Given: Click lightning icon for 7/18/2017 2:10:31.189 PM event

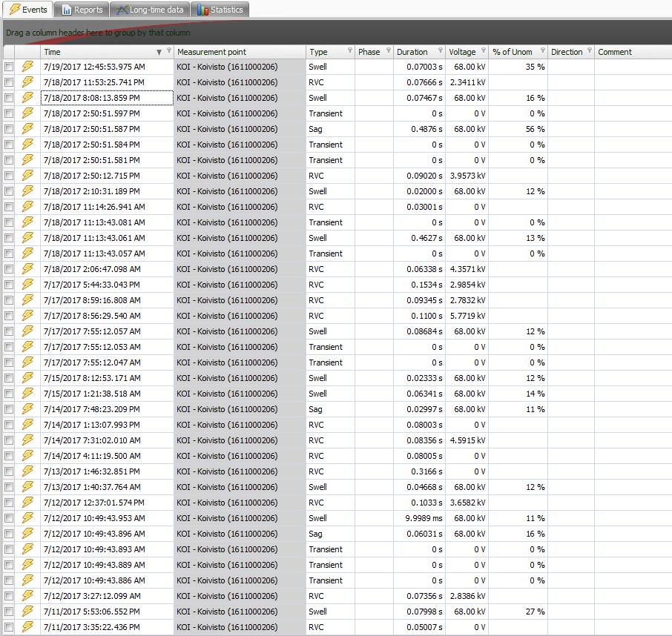Looking at the screenshot, I should tap(27, 191).
